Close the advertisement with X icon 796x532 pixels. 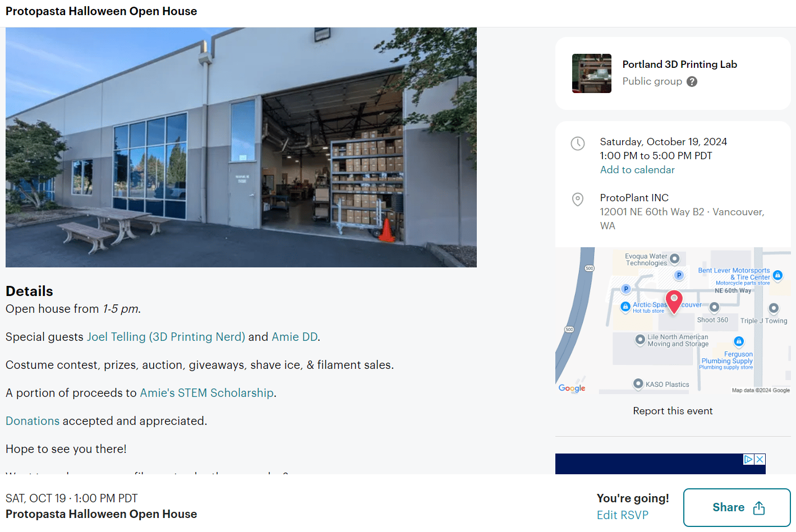point(760,459)
